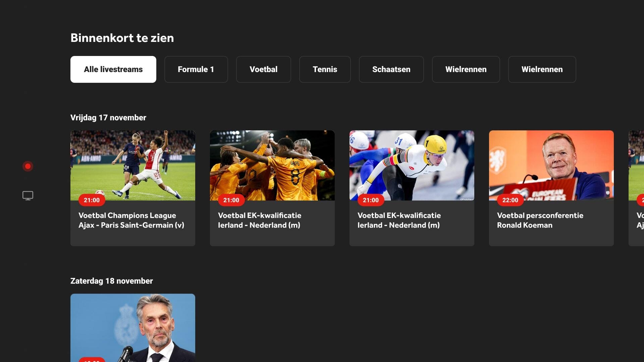Enable the Formule 1 filter

click(196, 69)
